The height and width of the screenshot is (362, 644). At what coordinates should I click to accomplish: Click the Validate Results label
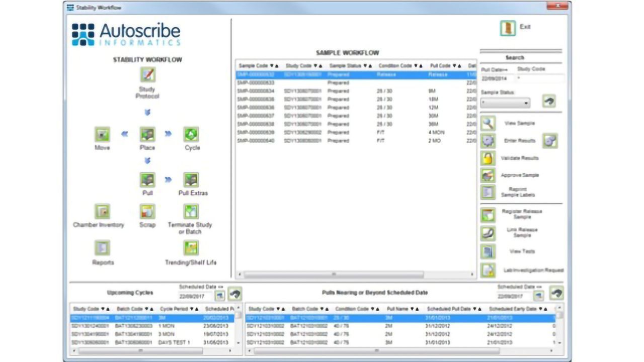[520, 158]
